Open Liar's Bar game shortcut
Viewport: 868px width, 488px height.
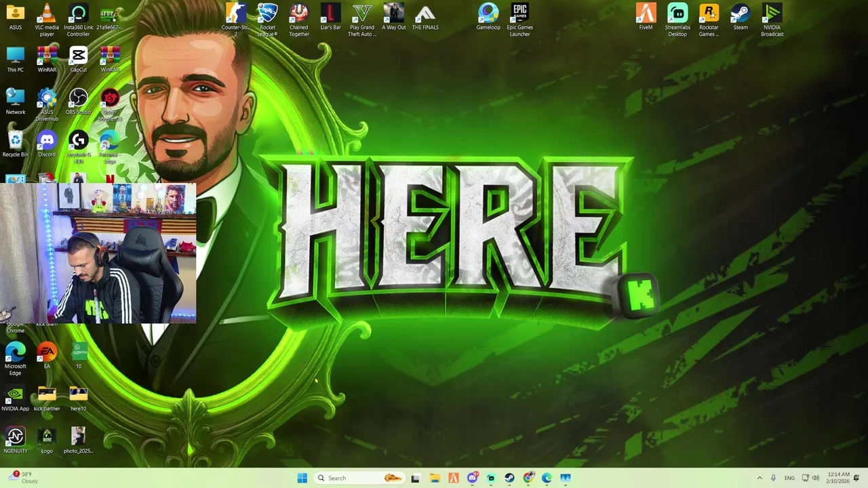(x=330, y=17)
